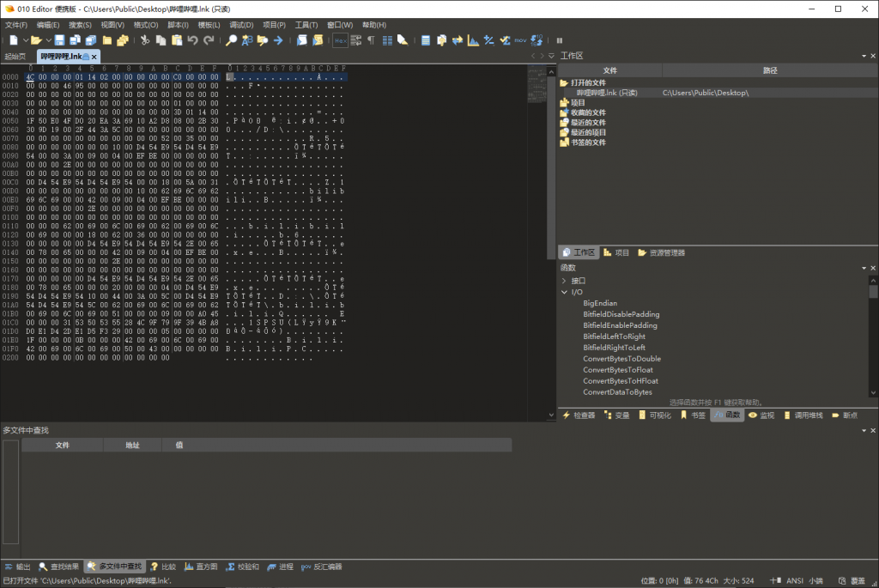Click the paragraph mark toolbar icon
Image resolution: width=879 pixels, height=588 pixels.
[x=371, y=40]
